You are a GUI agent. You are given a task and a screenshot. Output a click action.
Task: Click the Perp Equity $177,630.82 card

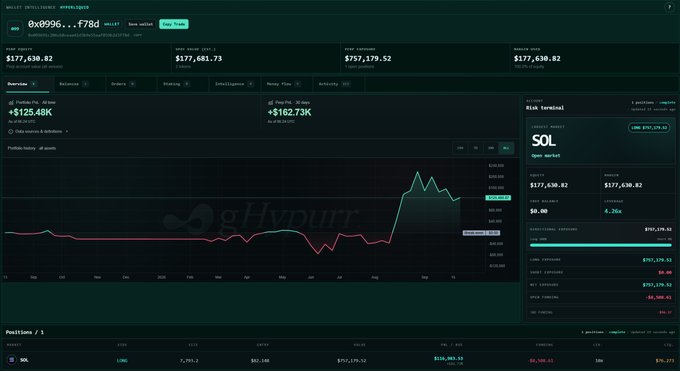(87, 58)
